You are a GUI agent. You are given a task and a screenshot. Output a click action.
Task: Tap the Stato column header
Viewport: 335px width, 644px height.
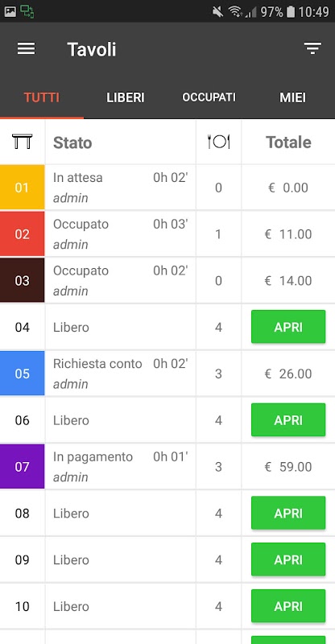click(72, 142)
